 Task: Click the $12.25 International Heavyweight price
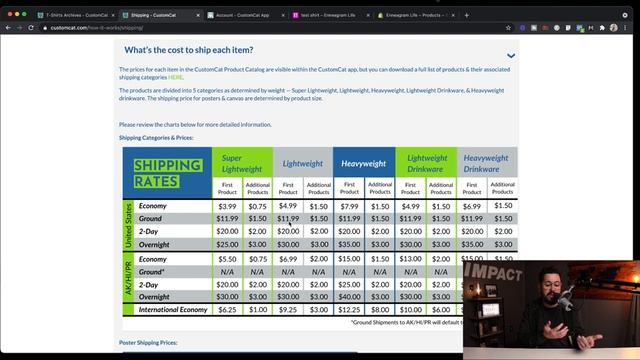coord(349,309)
